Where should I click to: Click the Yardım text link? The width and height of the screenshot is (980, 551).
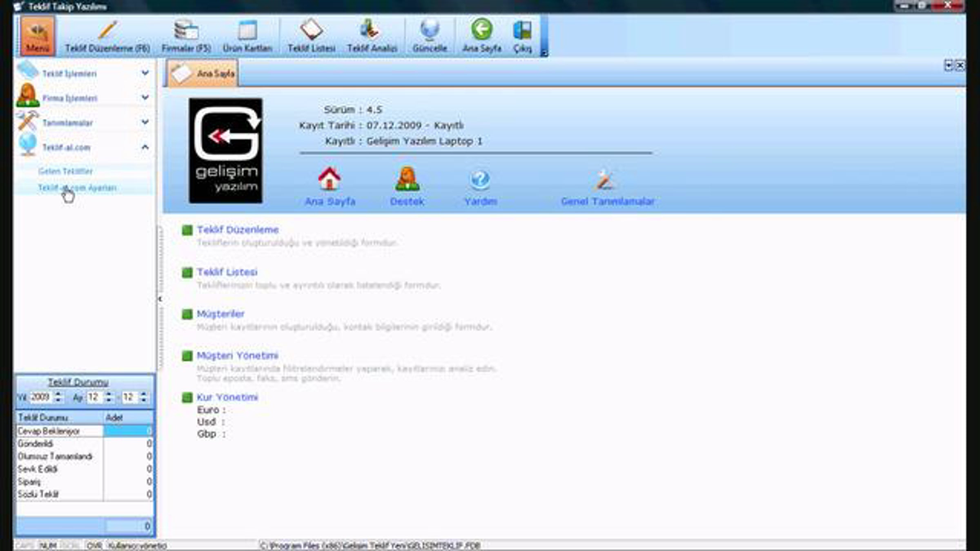click(x=481, y=202)
